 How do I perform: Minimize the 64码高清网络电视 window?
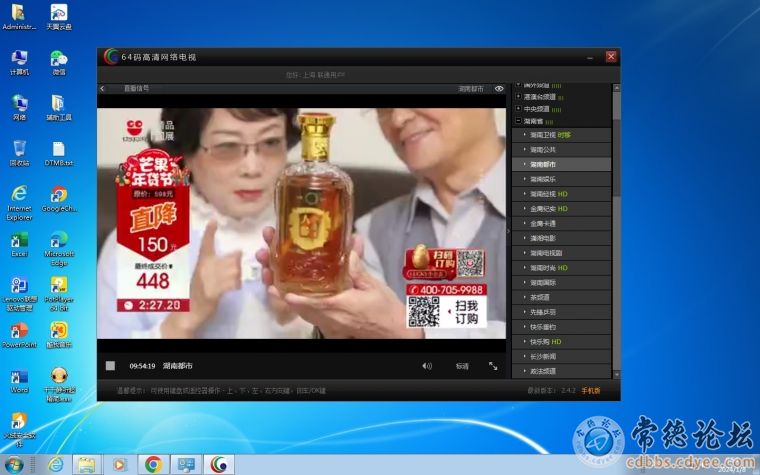click(x=590, y=57)
